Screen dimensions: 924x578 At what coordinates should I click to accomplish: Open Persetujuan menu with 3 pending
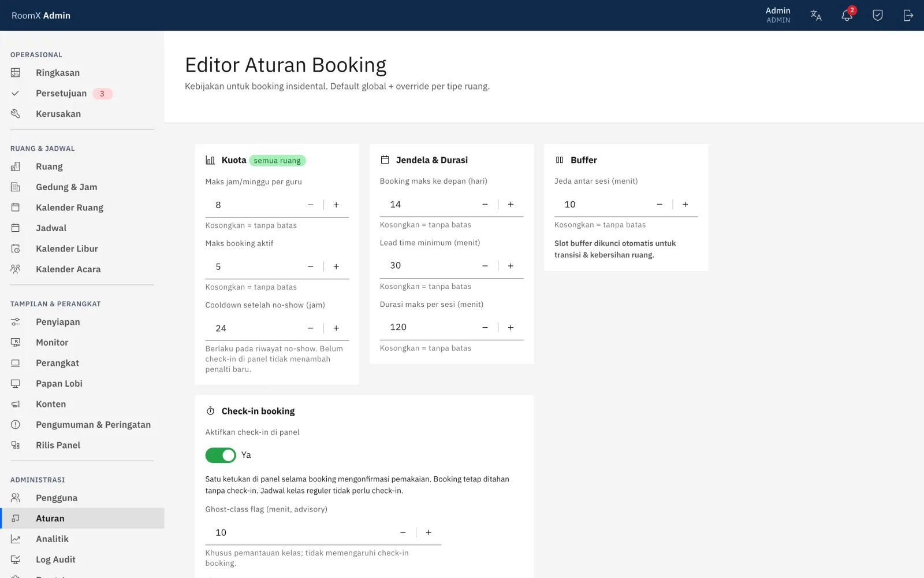coord(82,94)
